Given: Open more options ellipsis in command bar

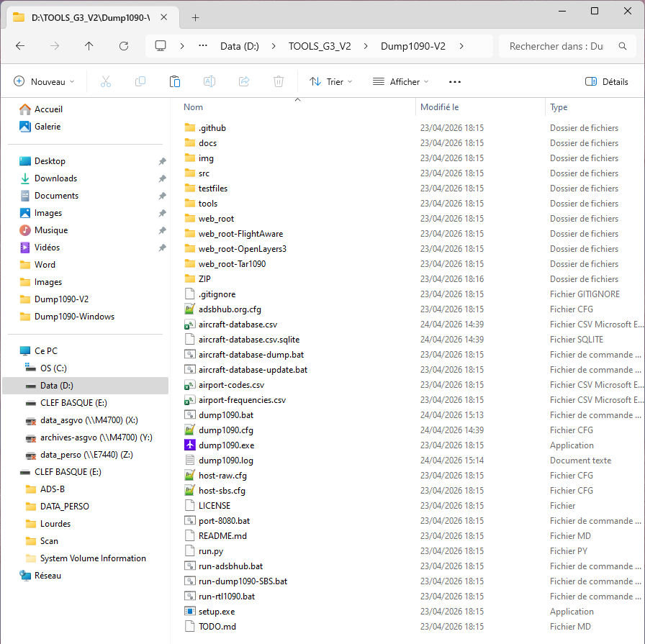Looking at the screenshot, I should coord(455,81).
